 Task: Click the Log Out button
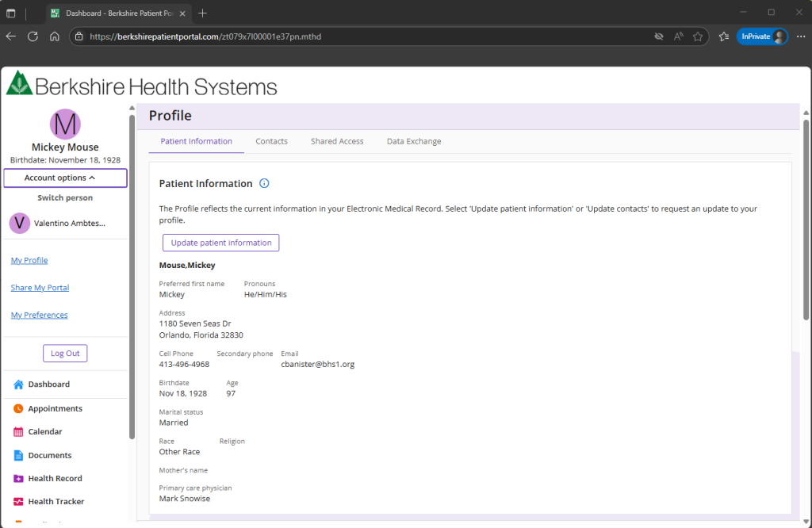(x=65, y=354)
